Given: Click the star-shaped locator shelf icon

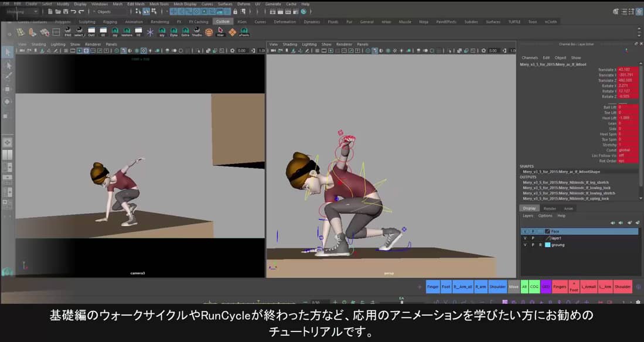Looking at the screenshot, I should [x=150, y=32].
